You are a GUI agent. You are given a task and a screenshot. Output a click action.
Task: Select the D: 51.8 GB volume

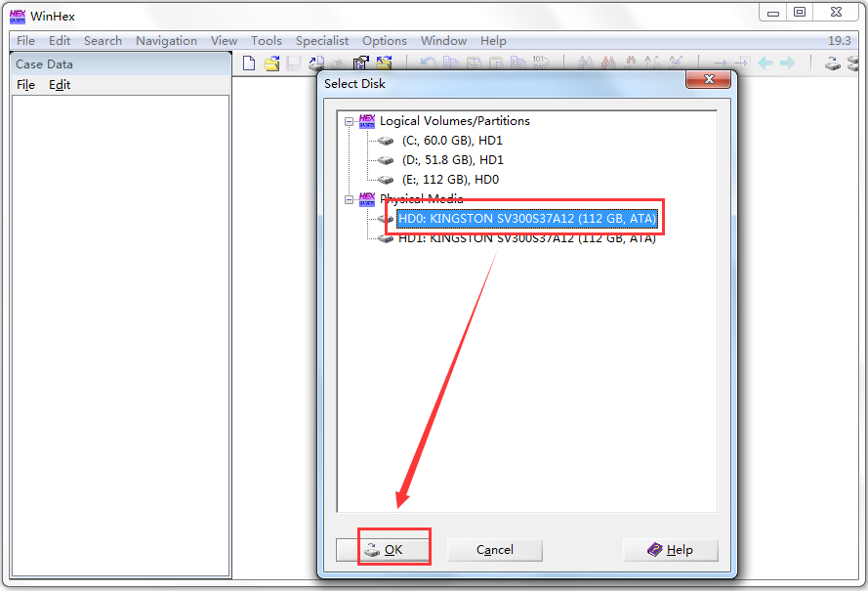coord(453,160)
